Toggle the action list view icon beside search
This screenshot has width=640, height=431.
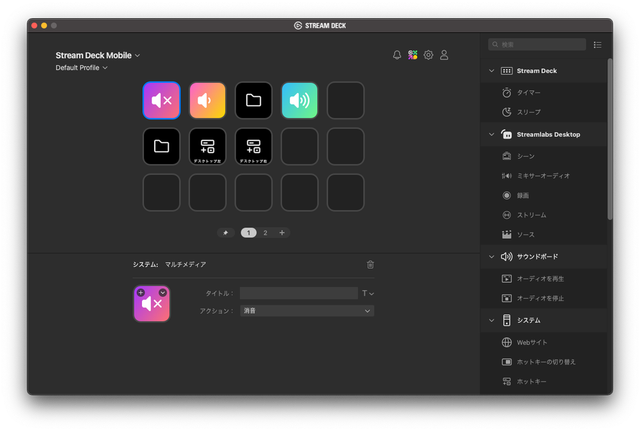click(x=598, y=44)
